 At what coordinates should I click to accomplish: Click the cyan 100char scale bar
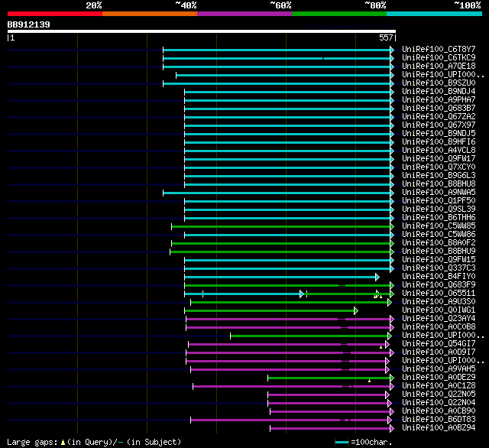[x=342, y=442]
